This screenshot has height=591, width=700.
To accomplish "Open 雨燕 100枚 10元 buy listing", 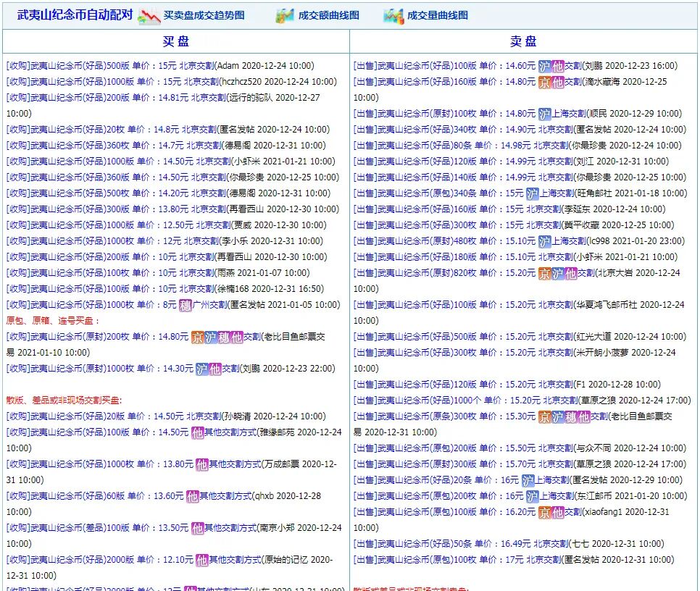I will pyautogui.click(x=157, y=273).
